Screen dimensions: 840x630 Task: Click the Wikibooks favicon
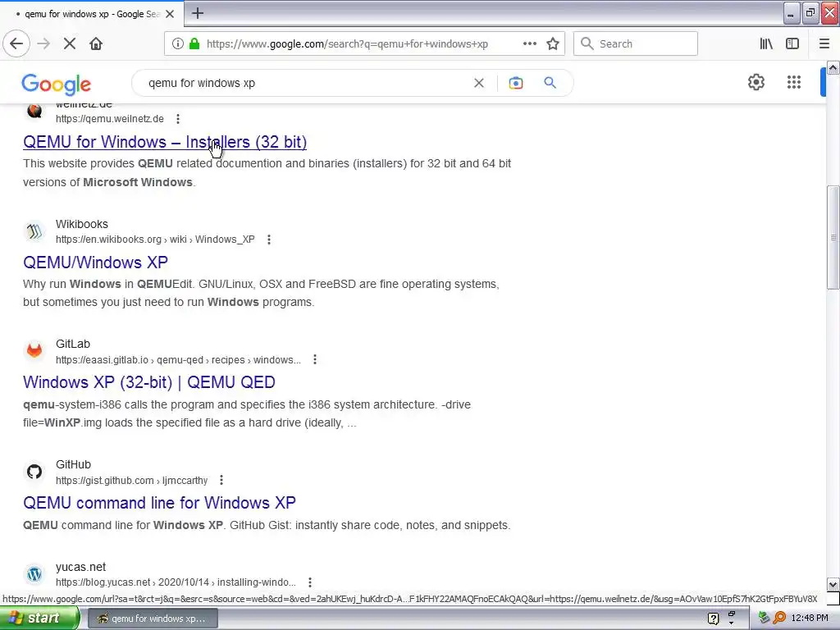tap(34, 231)
